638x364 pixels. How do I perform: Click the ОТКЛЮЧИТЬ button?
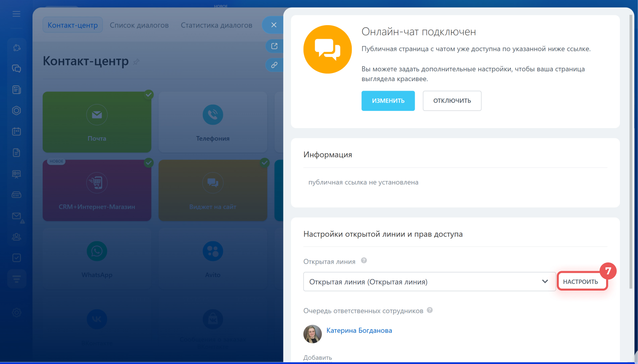452,101
